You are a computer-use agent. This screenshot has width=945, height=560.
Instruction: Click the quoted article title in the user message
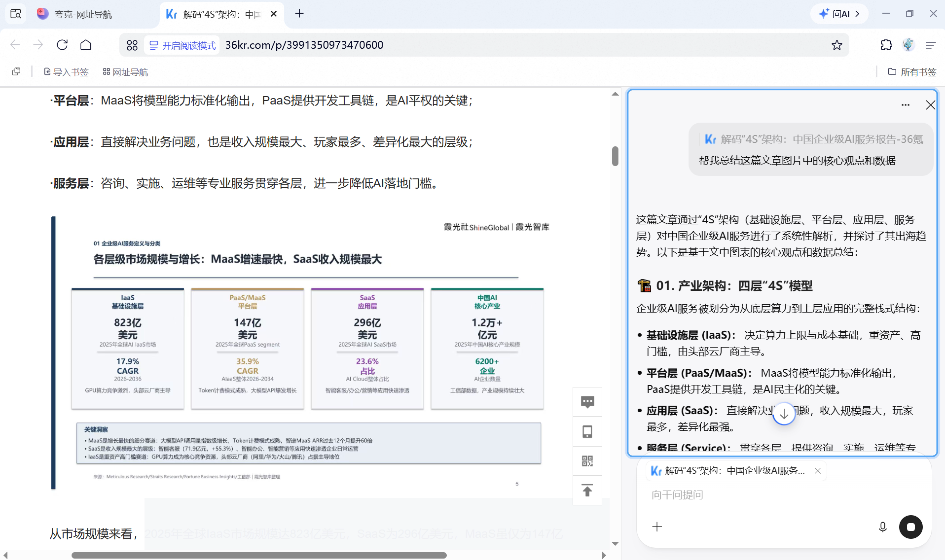(x=814, y=139)
